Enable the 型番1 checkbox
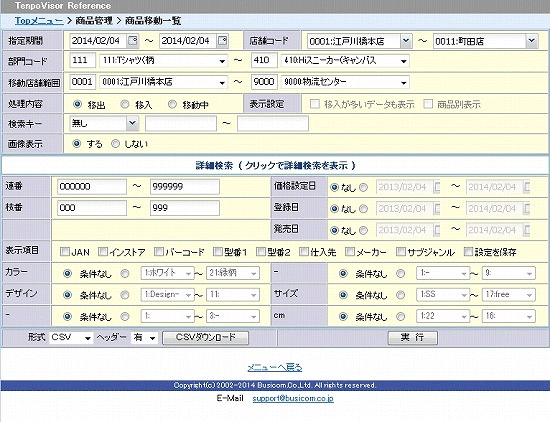The width and height of the screenshot is (550, 422). pyautogui.click(x=218, y=252)
